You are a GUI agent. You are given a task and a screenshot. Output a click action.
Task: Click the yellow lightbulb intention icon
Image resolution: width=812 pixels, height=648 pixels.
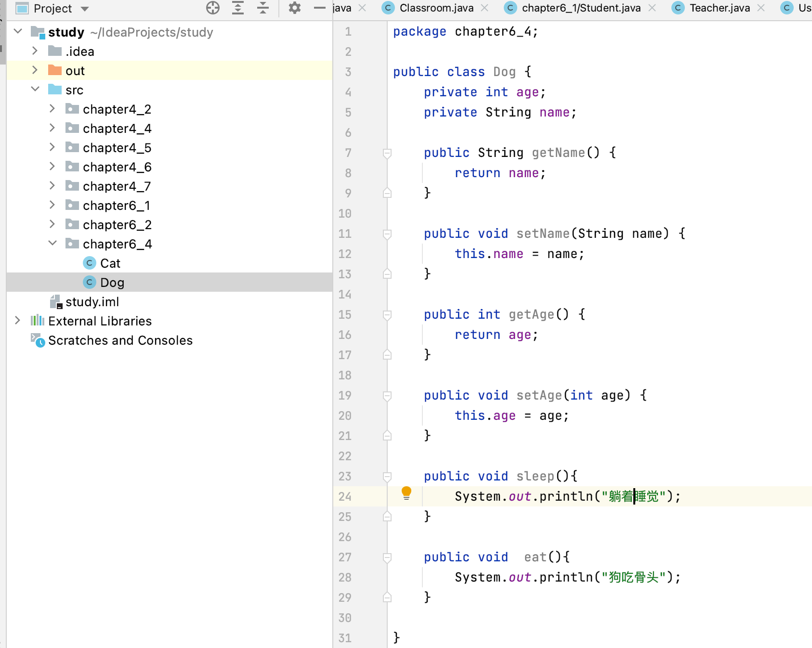click(406, 492)
